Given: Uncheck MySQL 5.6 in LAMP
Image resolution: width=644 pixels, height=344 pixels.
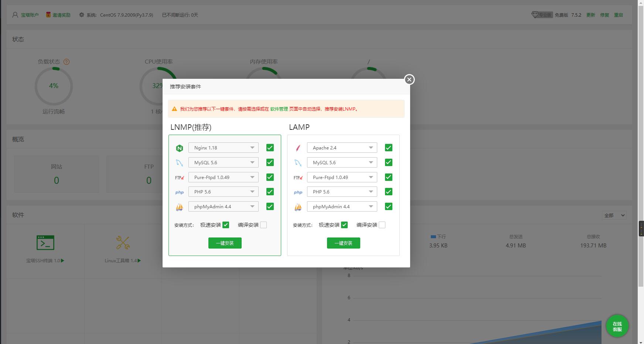Looking at the screenshot, I should pos(389,162).
